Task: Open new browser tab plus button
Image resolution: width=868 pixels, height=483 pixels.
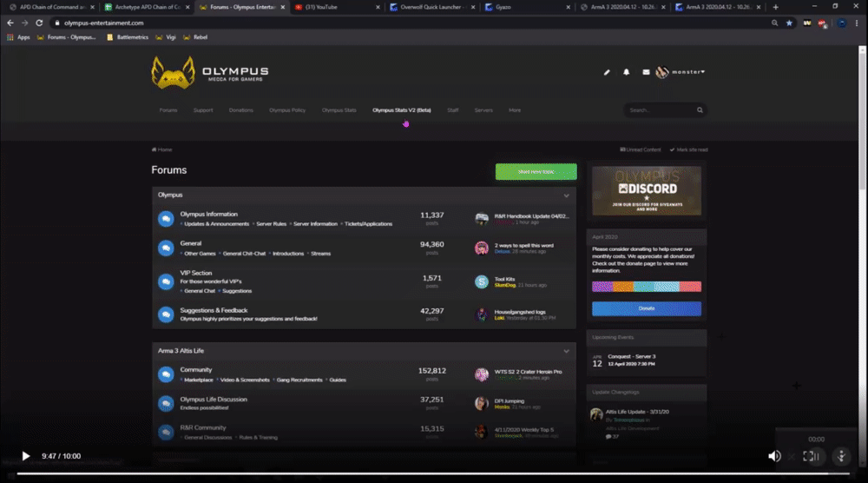Action: (x=775, y=7)
